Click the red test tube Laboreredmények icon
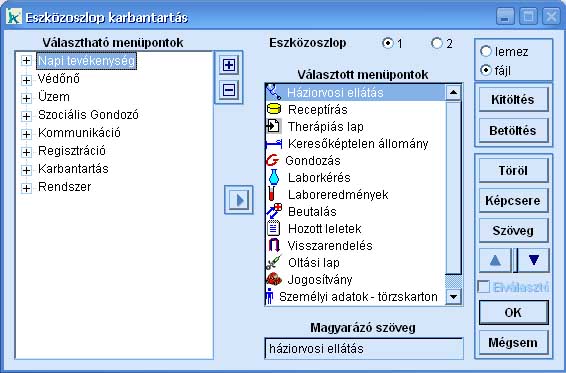566x373 pixels. [272, 194]
